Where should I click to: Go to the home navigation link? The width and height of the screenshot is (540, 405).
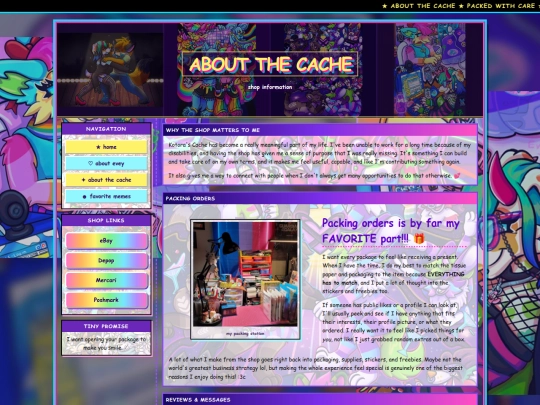(x=106, y=147)
